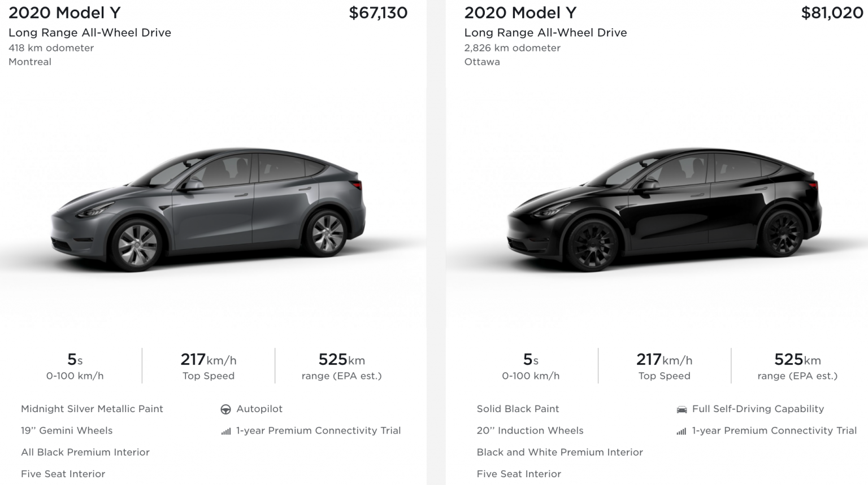Click the 2,826 km odometer text
The width and height of the screenshot is (868, 485).
tap(511, 48)
